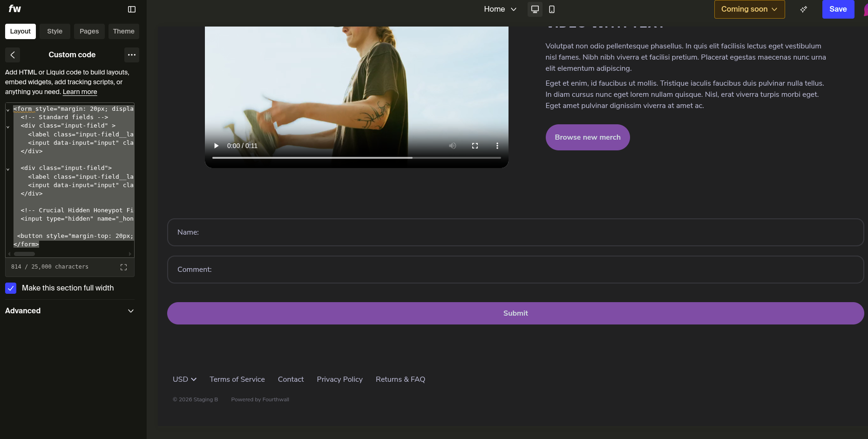
Task: Click the closing </form> code line
Action: (26, 244)
